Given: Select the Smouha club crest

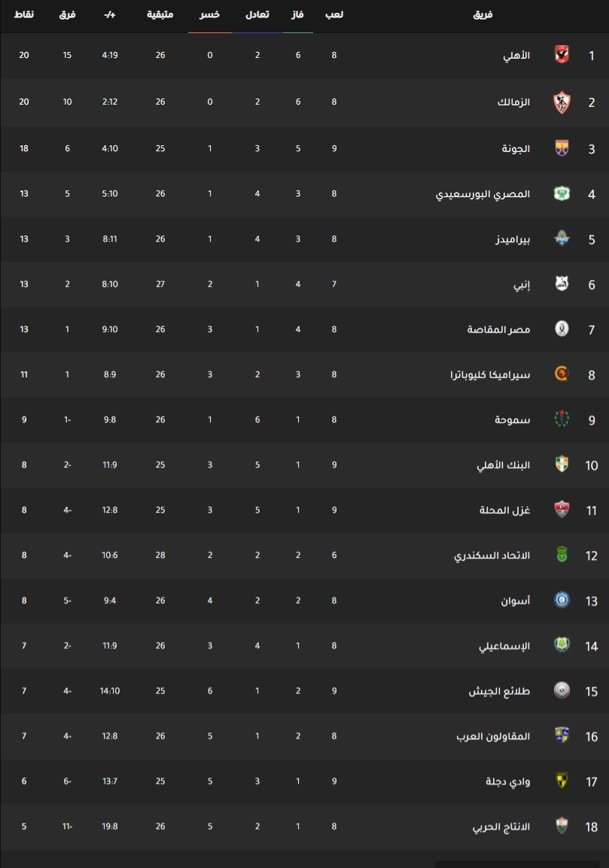Looking at the screenshot, I should point(562,419).
